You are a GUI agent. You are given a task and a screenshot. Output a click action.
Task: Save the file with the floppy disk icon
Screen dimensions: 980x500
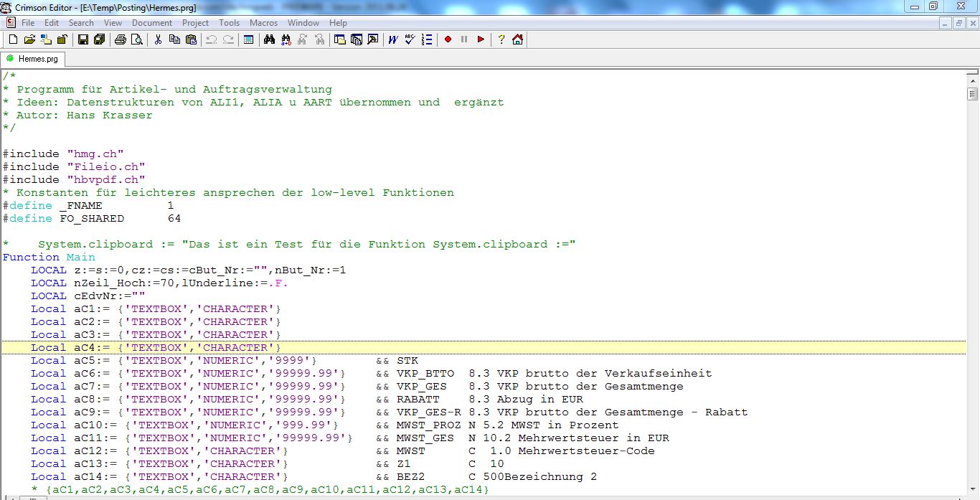(x=83, y=39)
